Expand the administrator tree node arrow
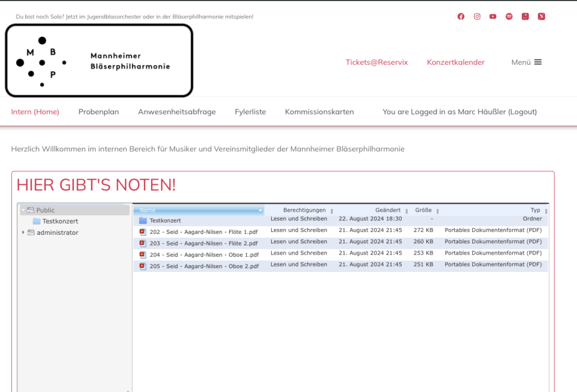This screenshot has width=577, height=392. [x=23, y=233]
